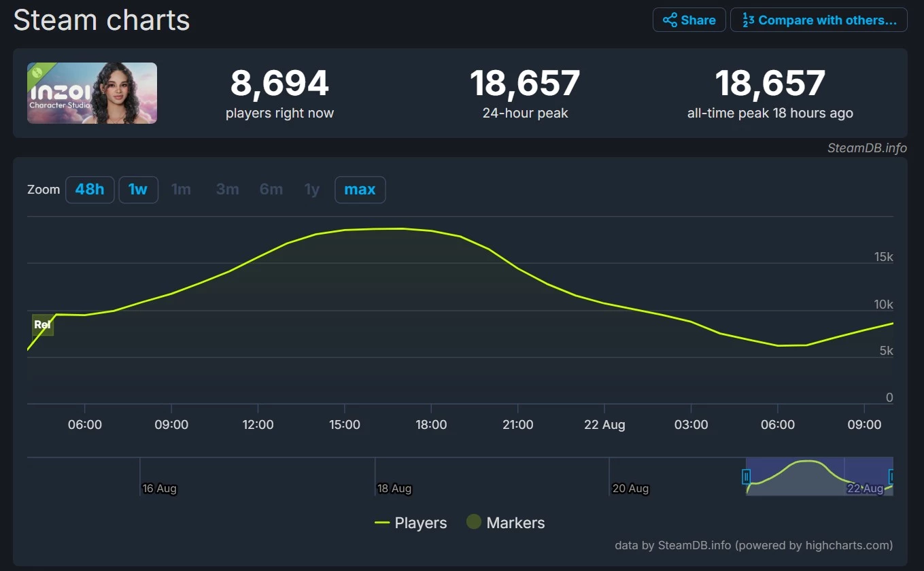The height and width of the screenshot is (571, 924).
Task: Open Compare with others dialog
Action: pos(818,20)
